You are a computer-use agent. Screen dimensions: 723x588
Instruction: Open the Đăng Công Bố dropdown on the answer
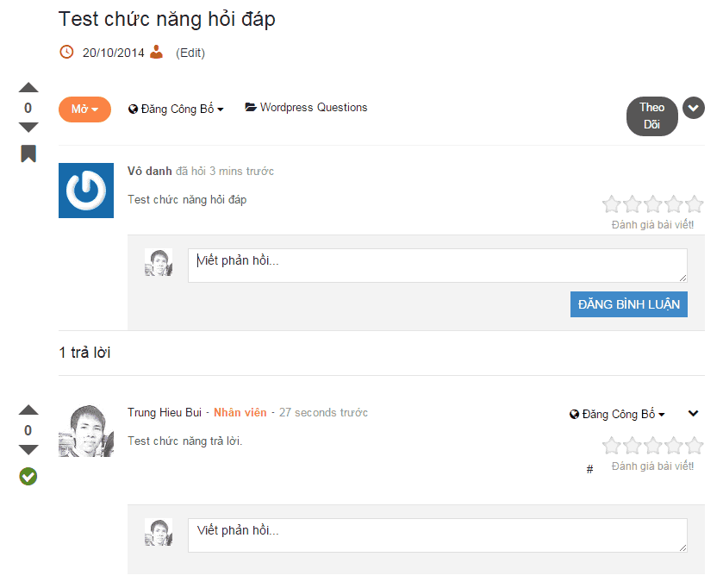point(618,414)
